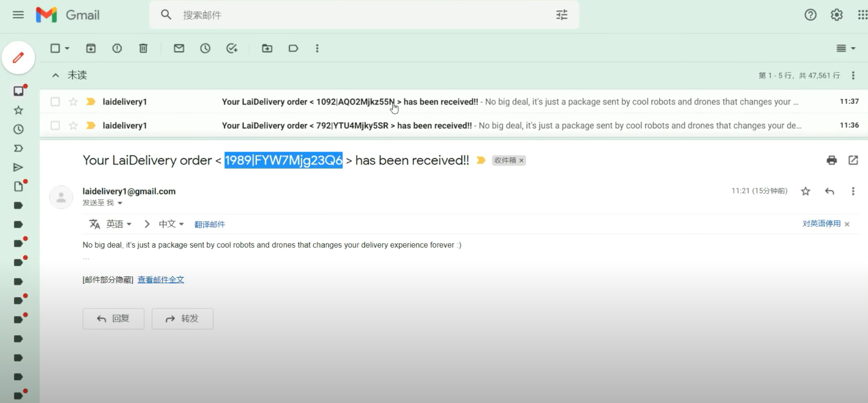This screenshot has height=403, width=868.
Task: Open 未读 section options three dots
Action: click(x=853, y=75)
